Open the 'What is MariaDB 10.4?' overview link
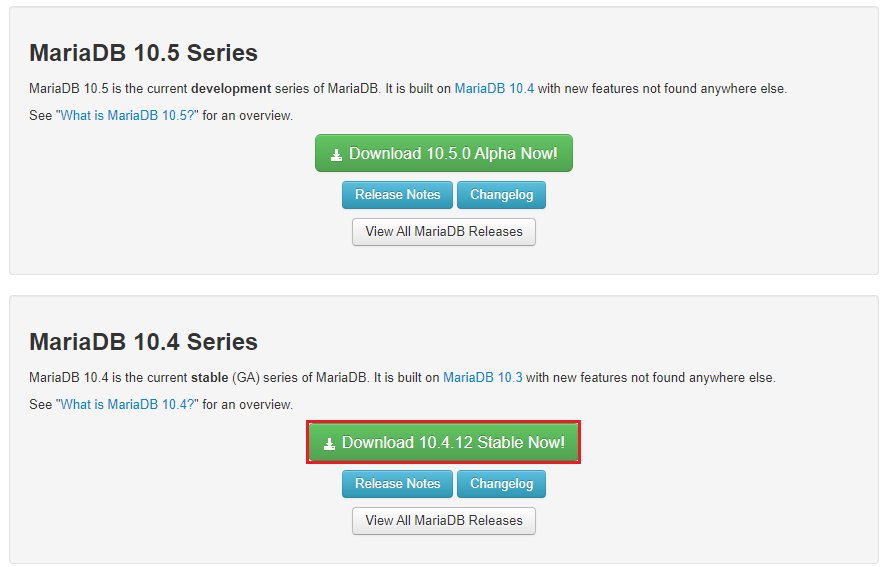Screen dimensions: 887x567 point(130,405)
